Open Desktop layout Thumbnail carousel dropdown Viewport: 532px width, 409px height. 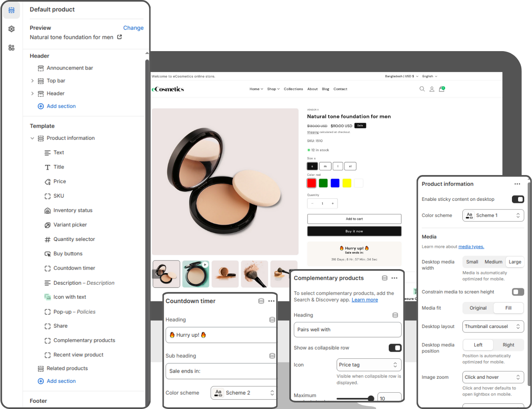pyautogui.click(x=493, y=326)
